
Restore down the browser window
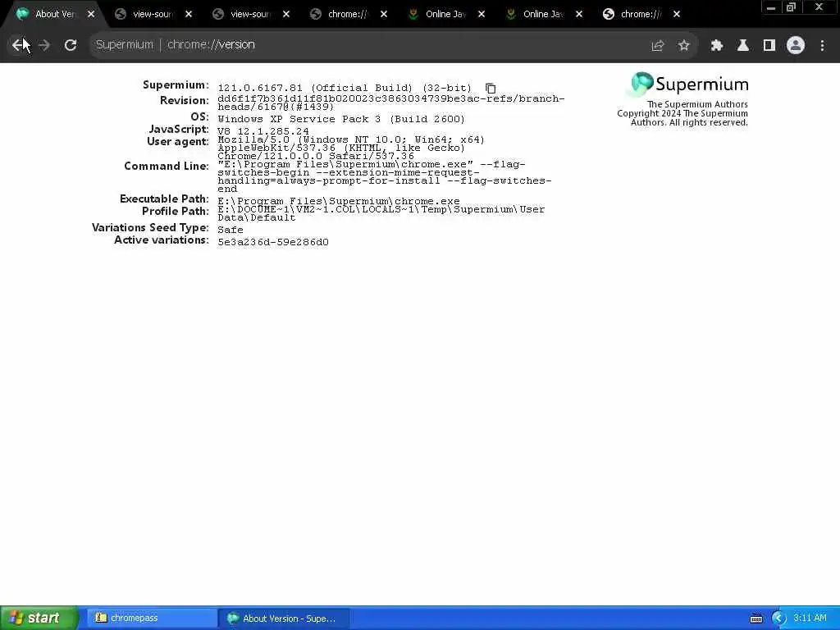(x=792, y=7)
